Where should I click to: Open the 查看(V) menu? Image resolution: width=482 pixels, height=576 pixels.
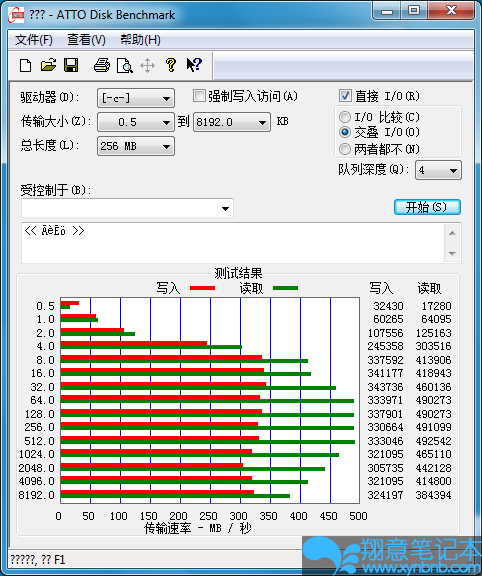click(86, 40)
